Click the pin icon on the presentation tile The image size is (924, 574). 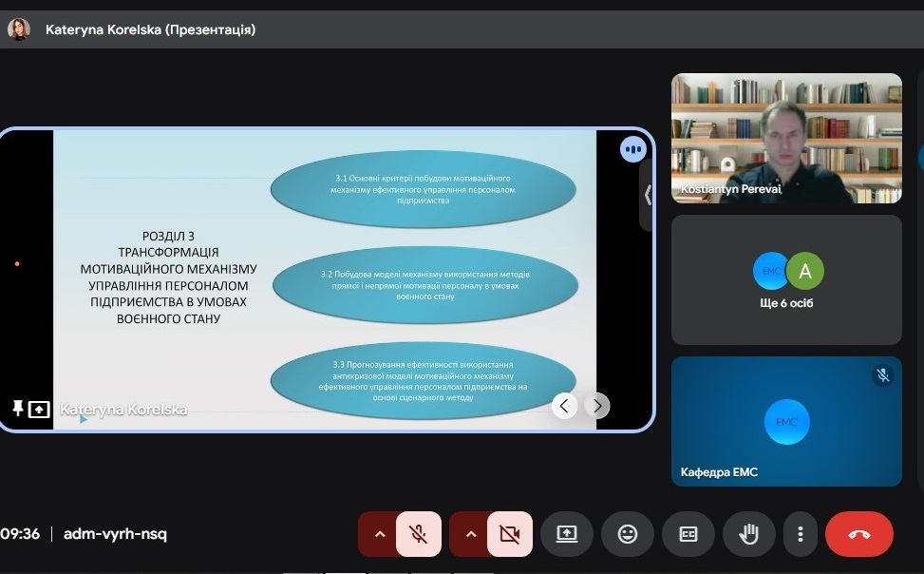tap(17, 409)
